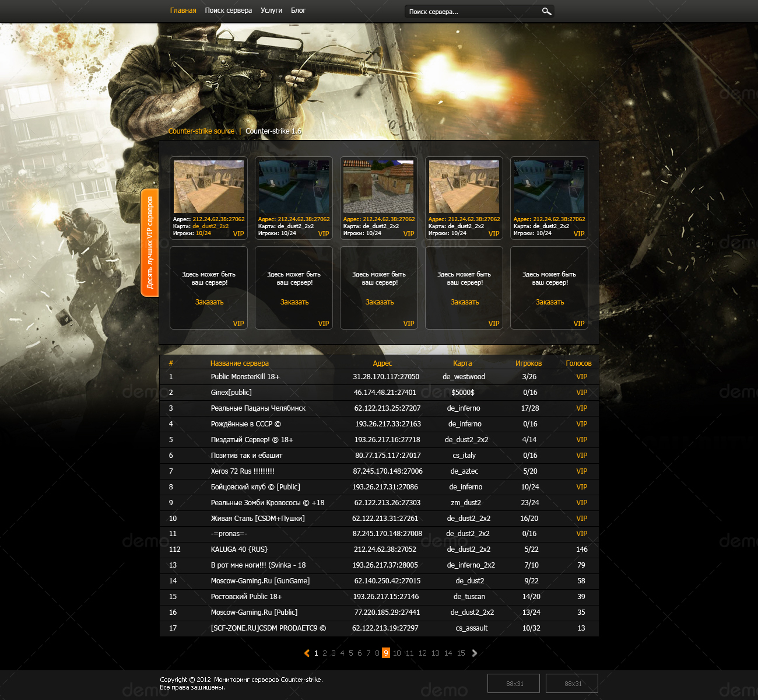This screenshot has height=700, width=758.
Task: Click Заказать in fifth empty VIP slot
Action: (x=550, y=302)
